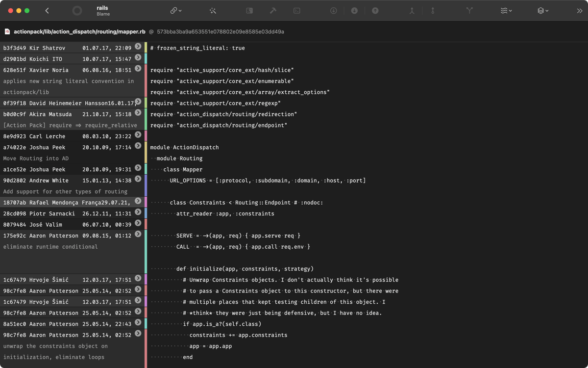Open the link services dropdown

click(x=176, y=11)
